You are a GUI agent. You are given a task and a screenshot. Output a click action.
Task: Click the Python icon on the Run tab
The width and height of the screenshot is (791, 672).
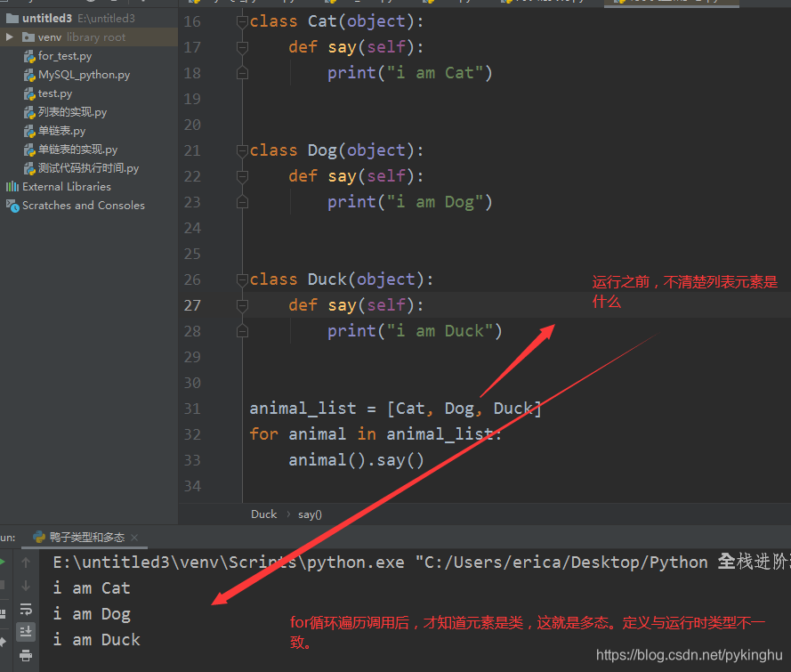coord(39,538)
